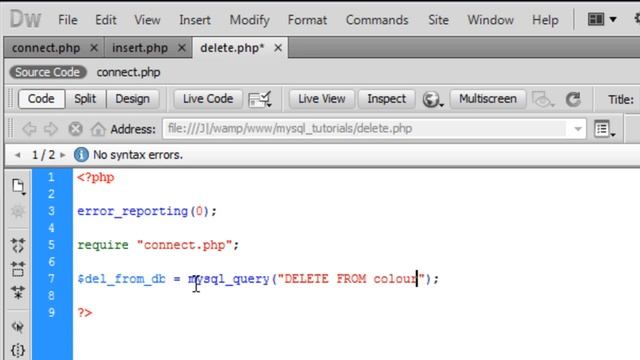This screenshot has width=640, height=360.
Task: Open the Commands menu
Action: tap(377, 20)
